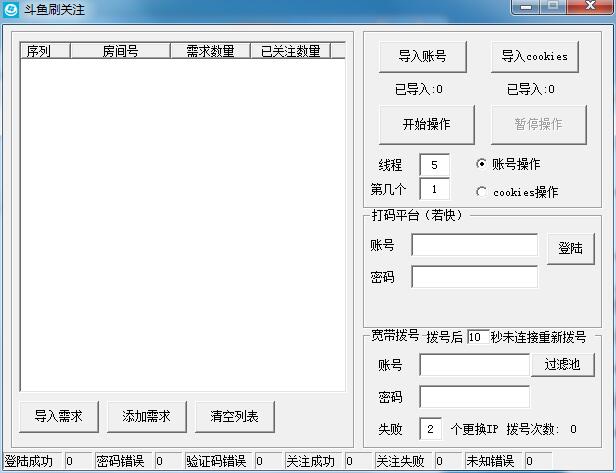Click the disabled 暂停操作 button
Screen dimensions: 616x473
[x=539, y=125]
